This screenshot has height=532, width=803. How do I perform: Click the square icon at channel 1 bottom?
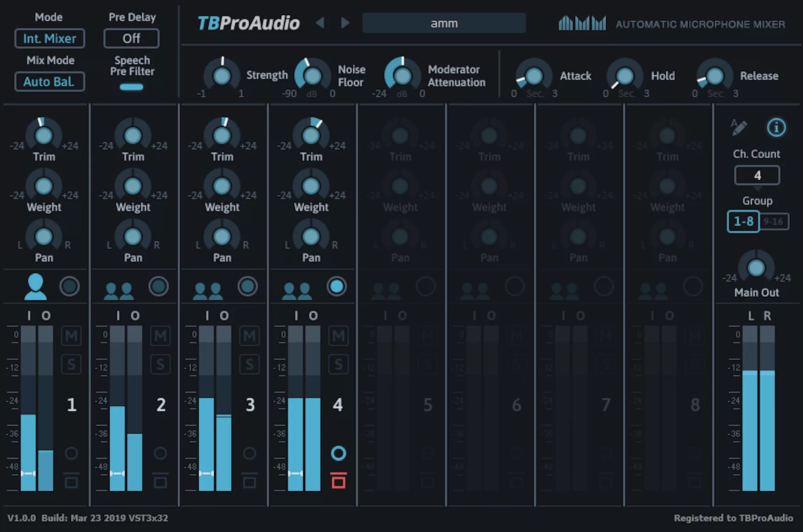tap(71, 480)
